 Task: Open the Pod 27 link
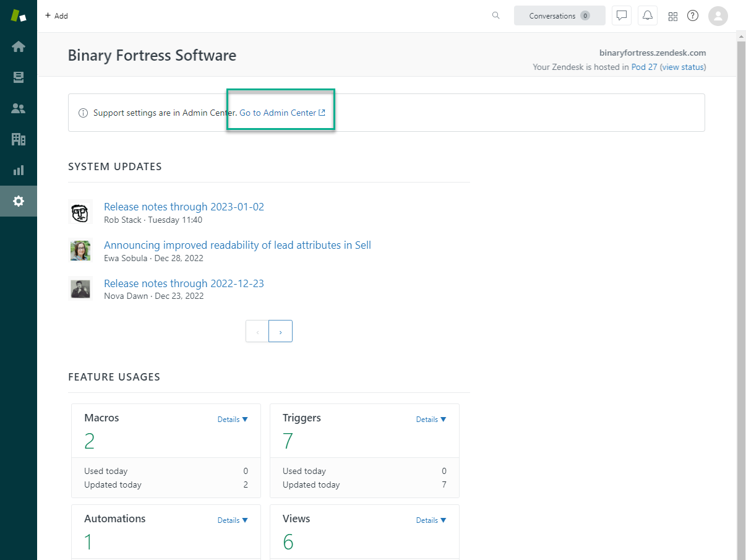[644, 67]
